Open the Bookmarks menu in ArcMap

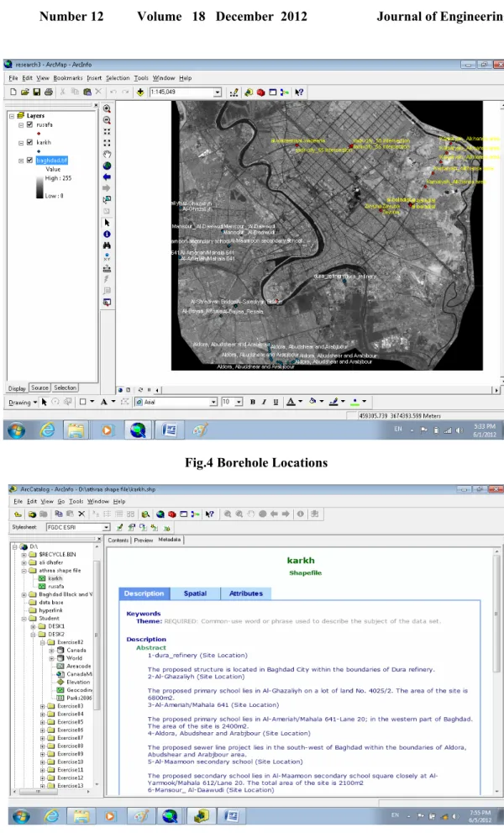pos(68,78)
